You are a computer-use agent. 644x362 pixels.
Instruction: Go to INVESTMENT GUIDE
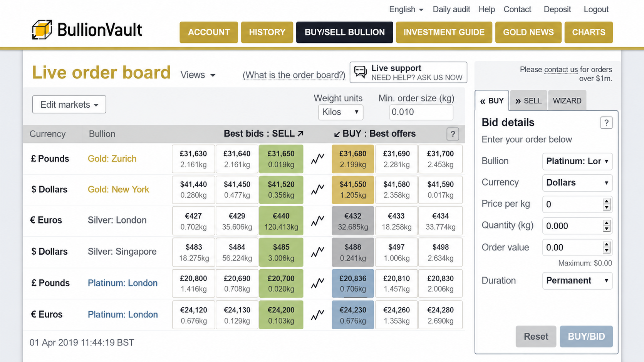point(444,32)
